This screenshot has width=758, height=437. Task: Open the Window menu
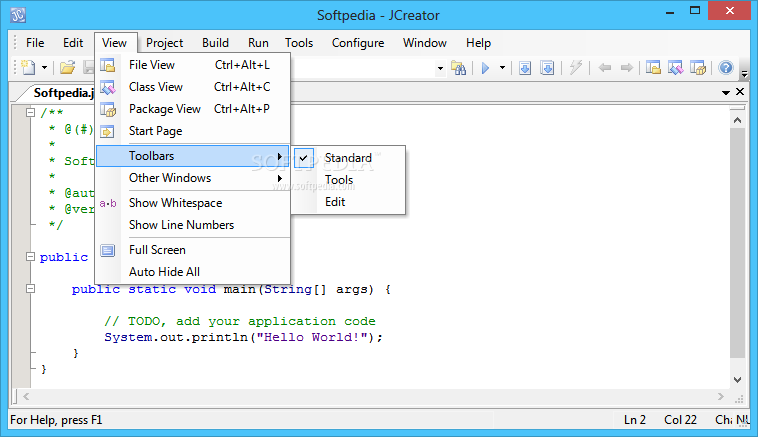[424, 43]
